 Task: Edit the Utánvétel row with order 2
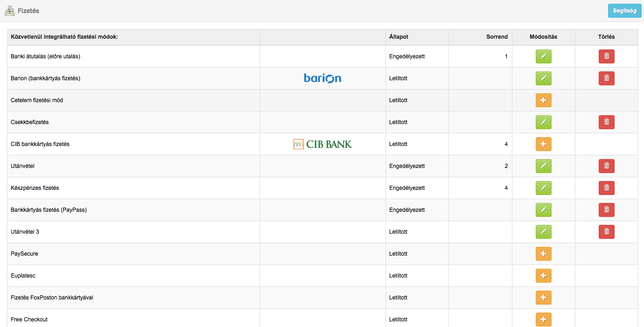click(x=543, y=166)
